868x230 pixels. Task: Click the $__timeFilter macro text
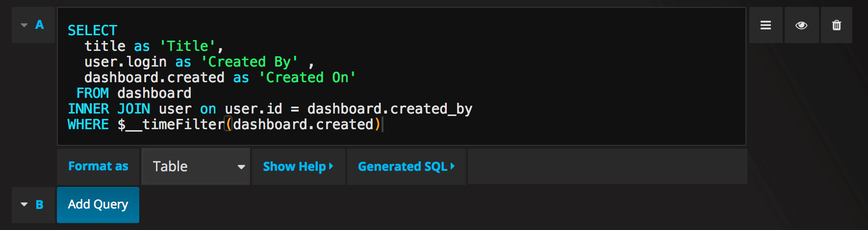coord(171,124)
